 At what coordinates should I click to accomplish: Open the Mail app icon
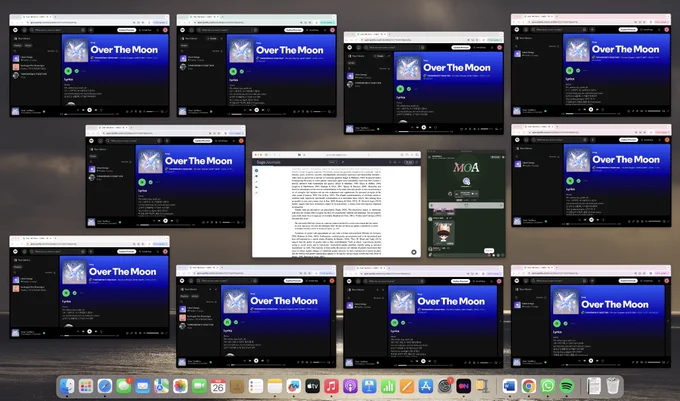[x=143, y=386]
